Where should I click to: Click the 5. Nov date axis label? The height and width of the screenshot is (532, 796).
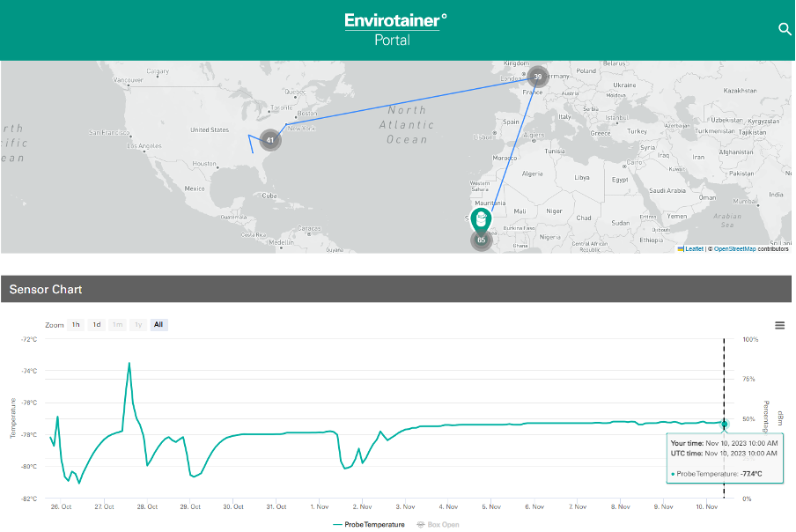click(491, 506)
